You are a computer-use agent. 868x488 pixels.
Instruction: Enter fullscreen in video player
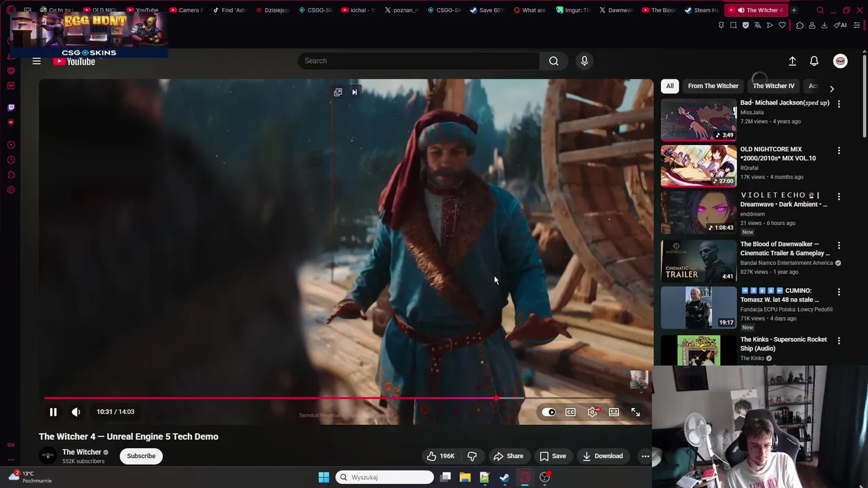pos(635,412)
